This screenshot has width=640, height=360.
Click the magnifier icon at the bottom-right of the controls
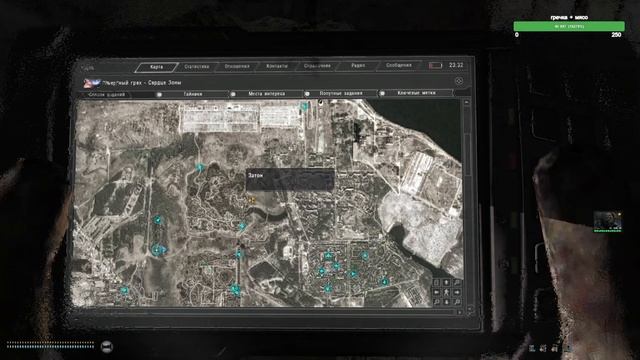457,302
